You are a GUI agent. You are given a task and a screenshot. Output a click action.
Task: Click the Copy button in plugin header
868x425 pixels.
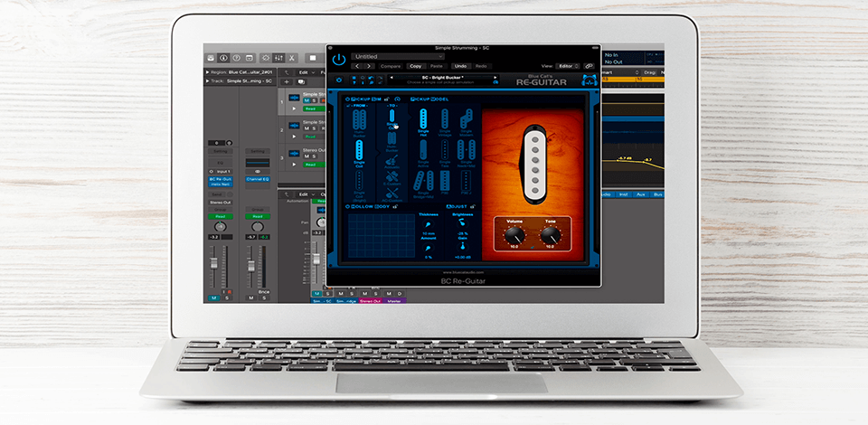415,66
